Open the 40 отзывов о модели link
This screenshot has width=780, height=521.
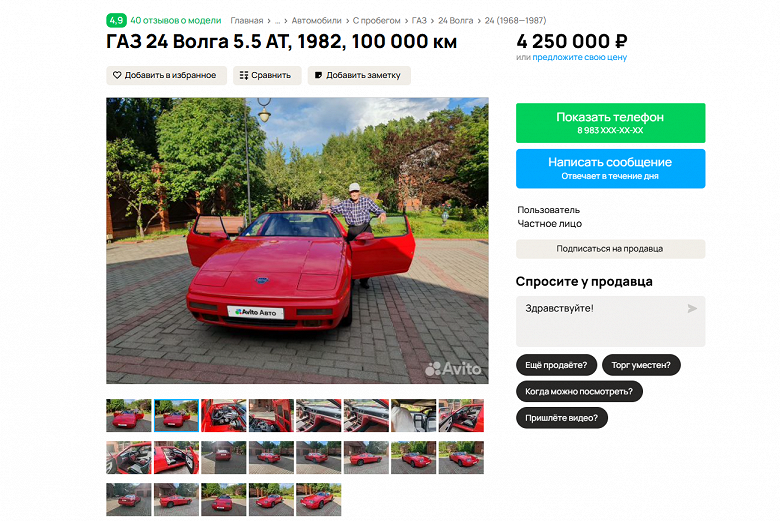[176, 20]
